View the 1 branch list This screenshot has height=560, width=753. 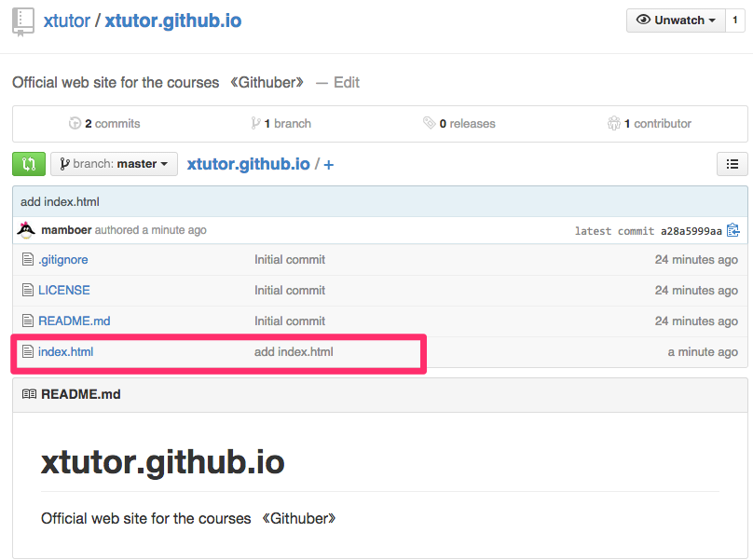click(288, 123)
